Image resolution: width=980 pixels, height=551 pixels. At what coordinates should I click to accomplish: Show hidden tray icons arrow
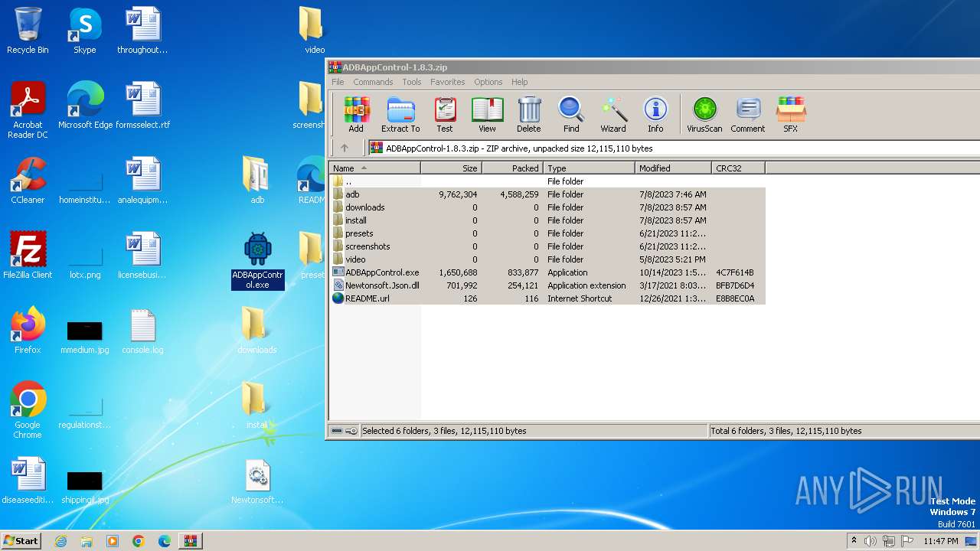854,541
